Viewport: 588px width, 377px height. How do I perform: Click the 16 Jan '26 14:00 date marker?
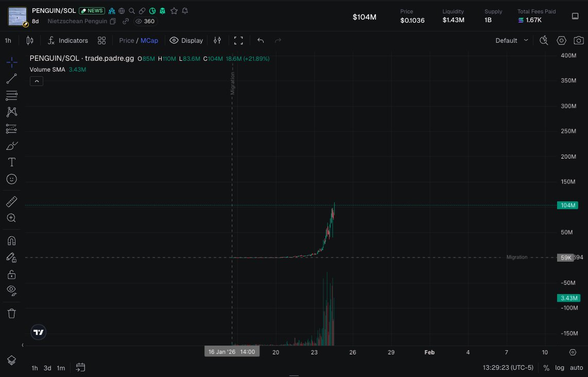point(232,352)
